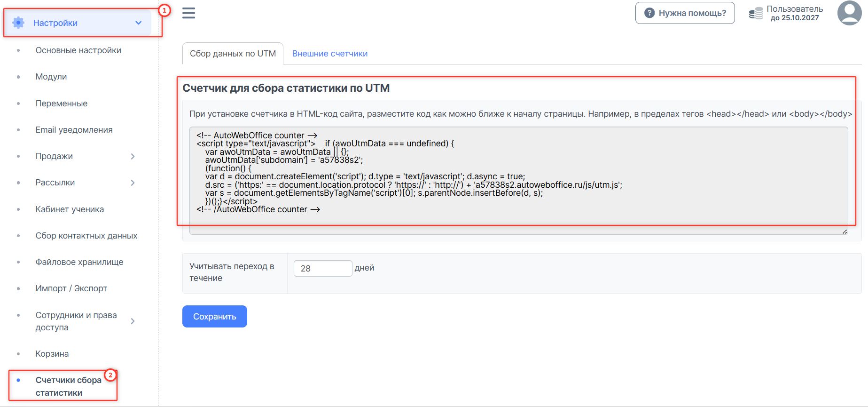
Task: Expand Сотрудники и права доступа arrow
Action: coord(133,321)
